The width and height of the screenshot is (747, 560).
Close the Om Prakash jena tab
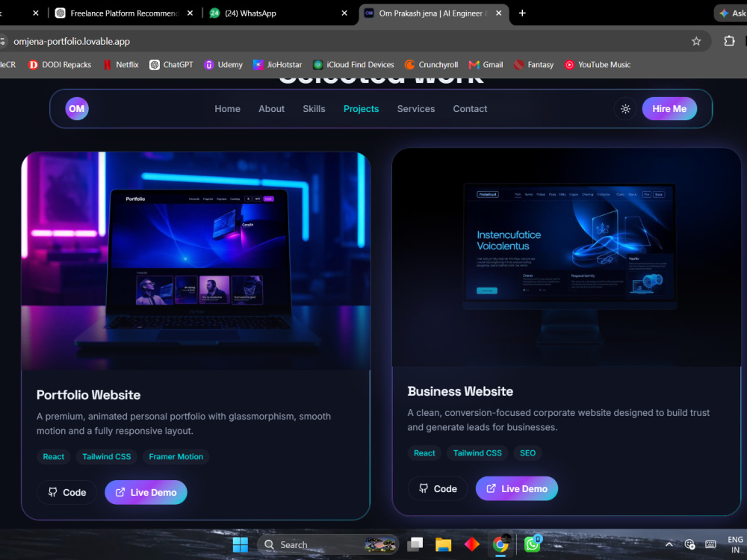coord(499,13)
